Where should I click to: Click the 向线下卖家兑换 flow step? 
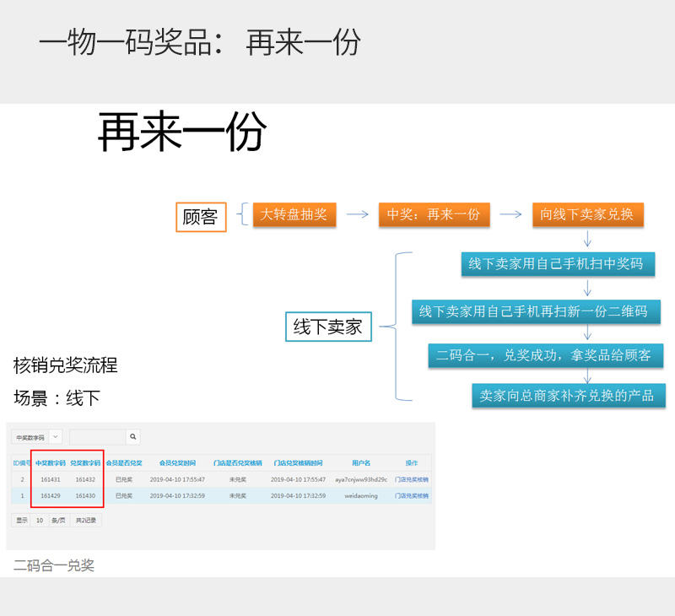tap(587, 214)
